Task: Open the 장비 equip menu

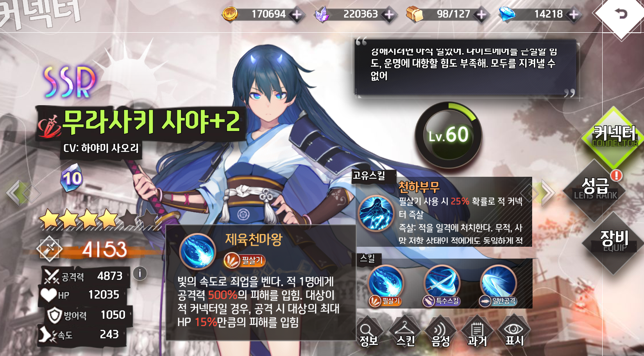Action: point(613,241)
